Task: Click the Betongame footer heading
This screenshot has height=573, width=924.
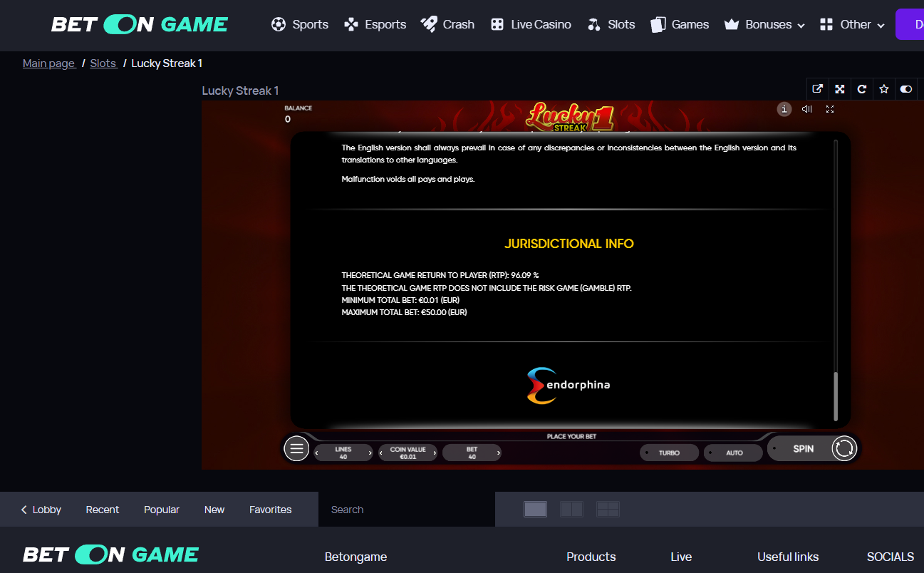Action: tap(355, 557)
